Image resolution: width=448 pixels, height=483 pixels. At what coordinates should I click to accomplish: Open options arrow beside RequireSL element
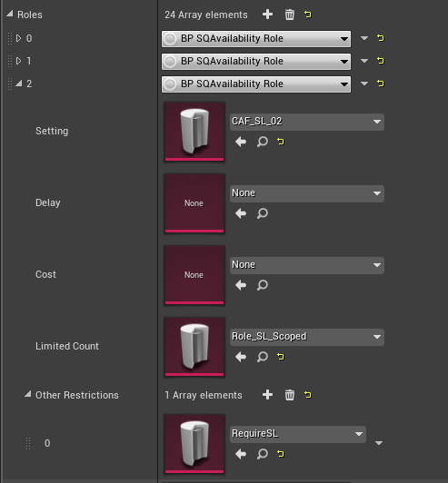[x=379, y=443]
